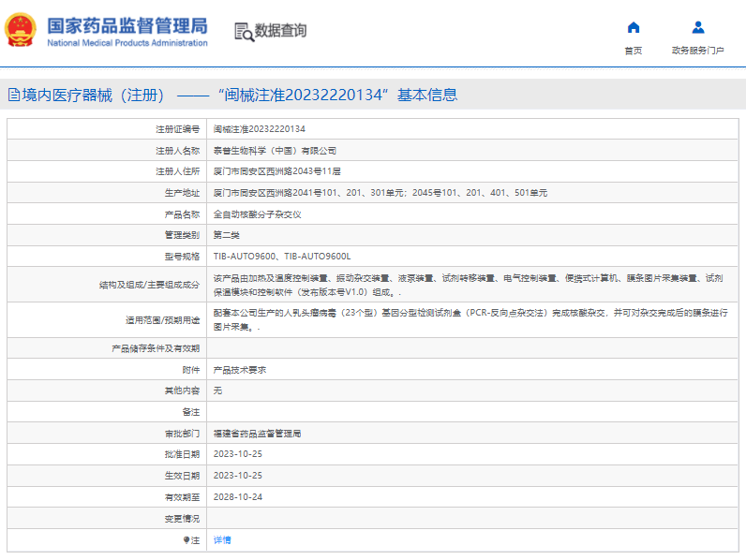Click the 管理类别 label

click(x=182, y=235)
